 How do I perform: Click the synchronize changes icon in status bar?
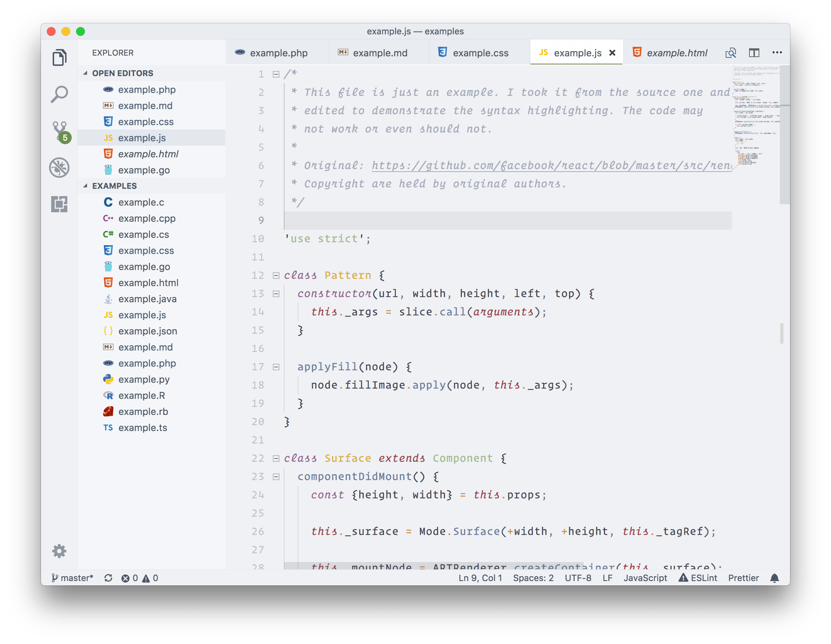click(108, 578)
